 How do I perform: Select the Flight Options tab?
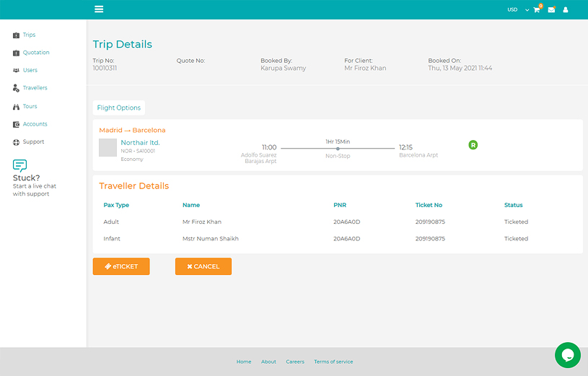click(x=119, y=108)
